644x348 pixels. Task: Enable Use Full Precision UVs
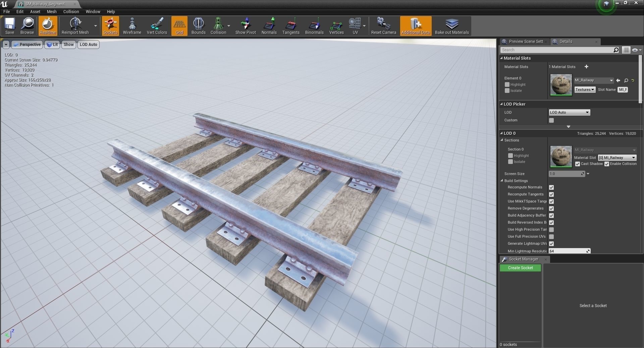coord(551,237)
